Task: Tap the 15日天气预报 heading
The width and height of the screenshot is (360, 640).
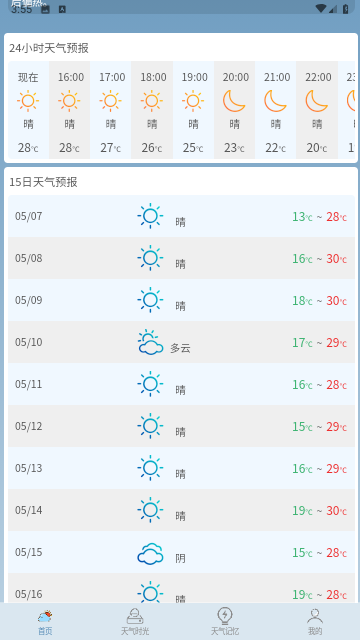Action: (43, 182)
